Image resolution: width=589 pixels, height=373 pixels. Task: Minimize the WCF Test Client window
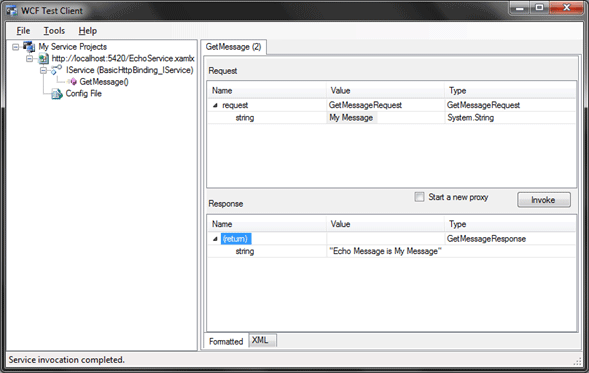[x=520, y=8]
